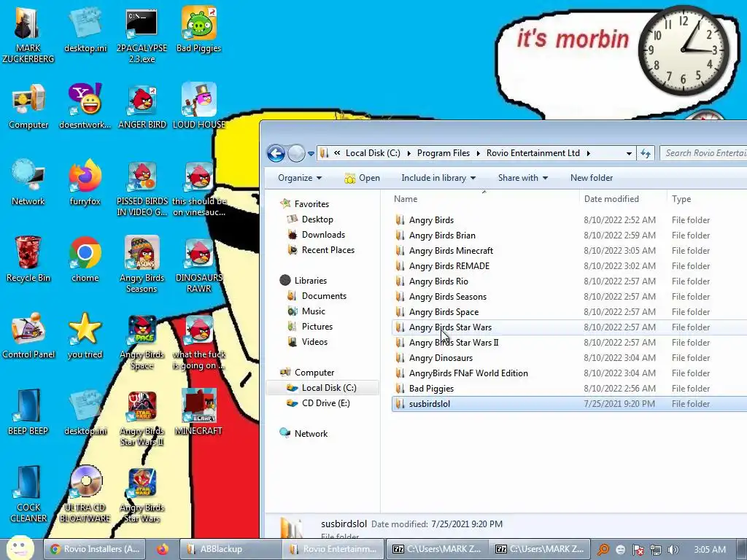Select the ULTRA CD BLOATWARE disc icon

(x=85, y=494)
